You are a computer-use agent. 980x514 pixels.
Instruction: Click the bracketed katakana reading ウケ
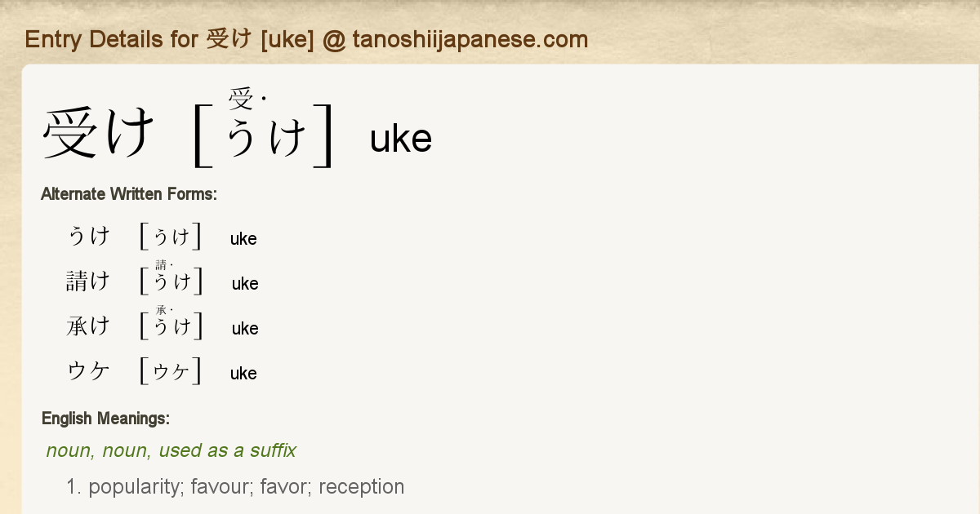coord(171,371)
